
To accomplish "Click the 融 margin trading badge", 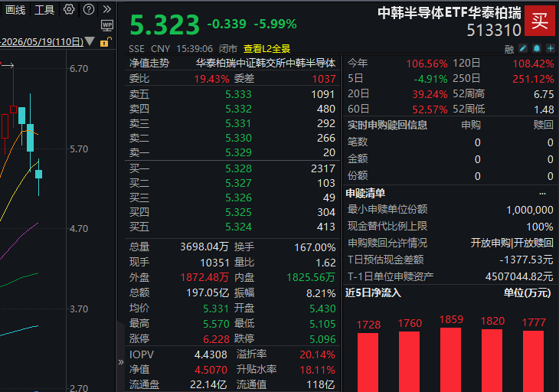I will [509, 49].
